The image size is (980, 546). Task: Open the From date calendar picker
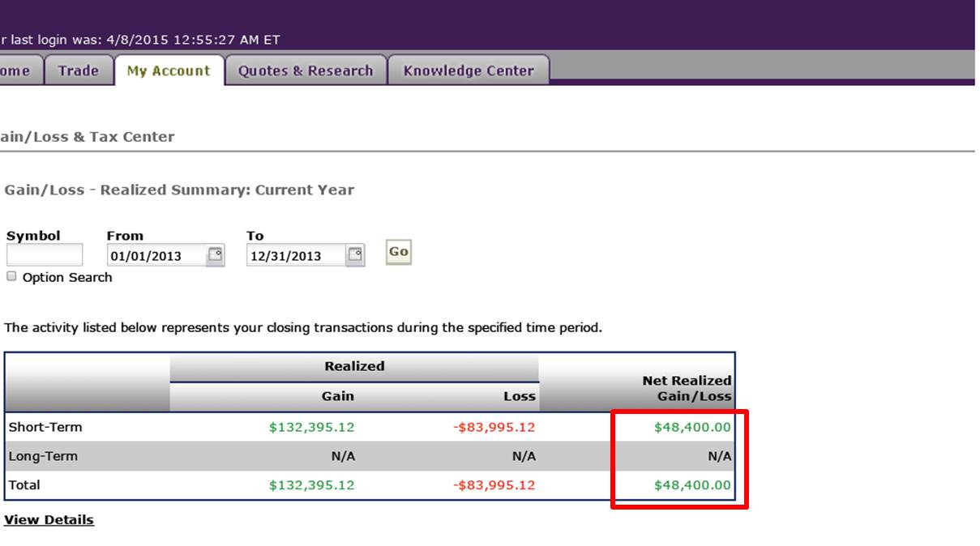tap(215, 255)
